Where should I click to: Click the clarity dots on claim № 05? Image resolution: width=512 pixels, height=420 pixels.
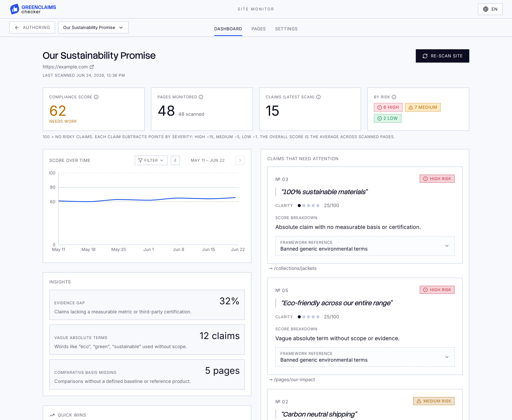click(x=309, y=317)
